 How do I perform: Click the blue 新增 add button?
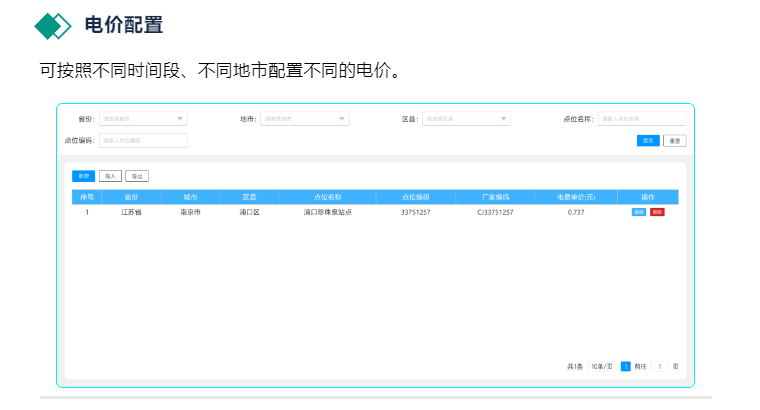pos(83,176)
